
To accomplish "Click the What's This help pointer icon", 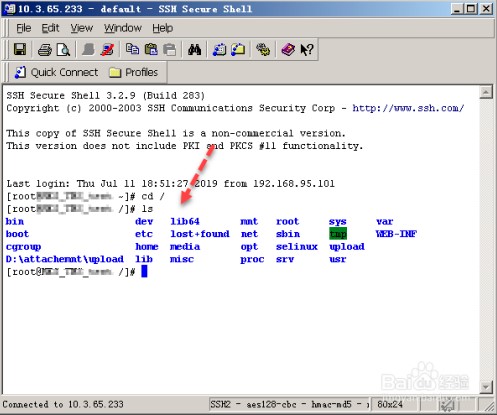I will (x=307, y=50).
